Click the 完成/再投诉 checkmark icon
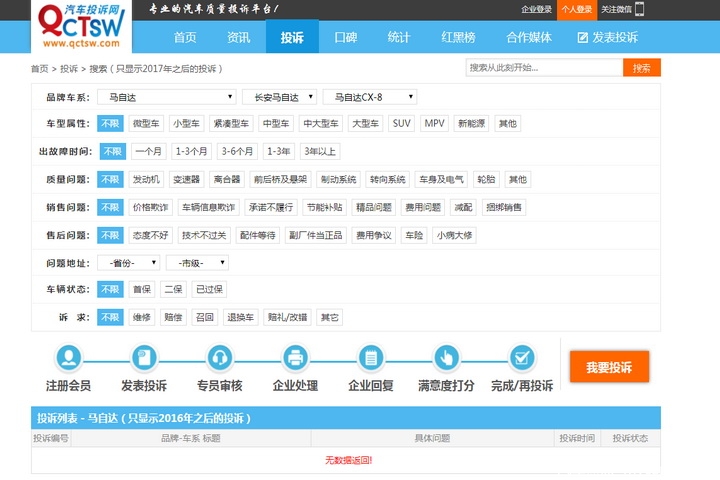 coord(522,358)
